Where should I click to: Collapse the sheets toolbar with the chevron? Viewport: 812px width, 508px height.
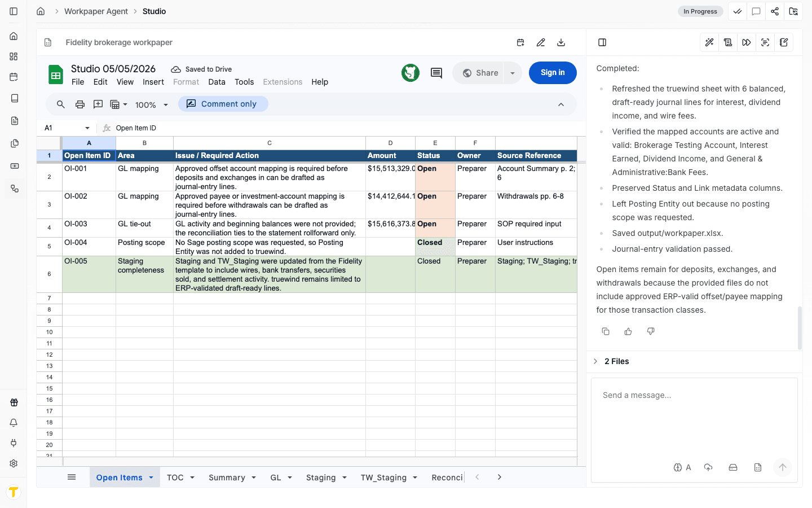(x=561, y=104)
